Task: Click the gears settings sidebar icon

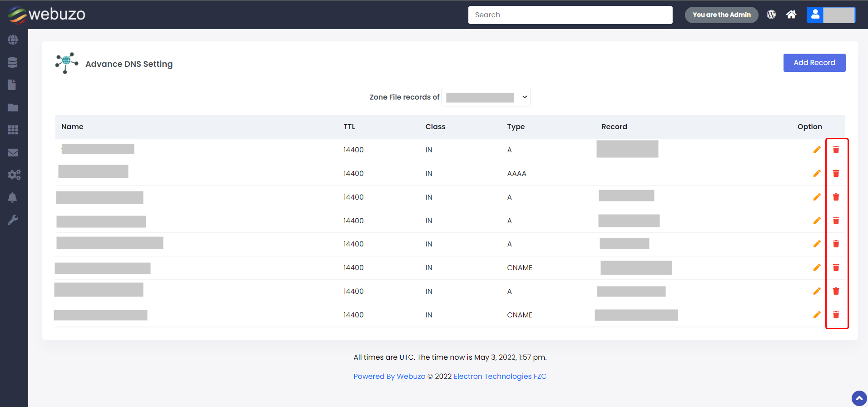Action: coord(14,175)
